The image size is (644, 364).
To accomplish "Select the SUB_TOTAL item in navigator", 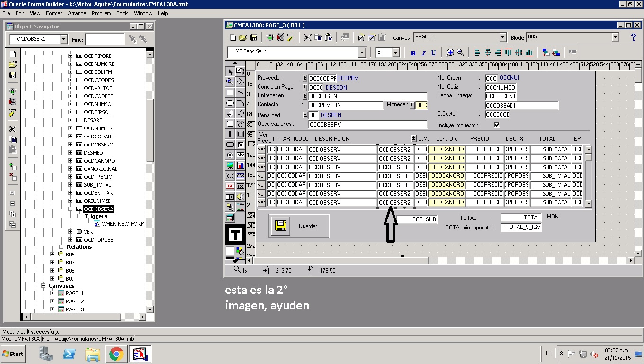I will pyautogui.click(x=97, y=185).
